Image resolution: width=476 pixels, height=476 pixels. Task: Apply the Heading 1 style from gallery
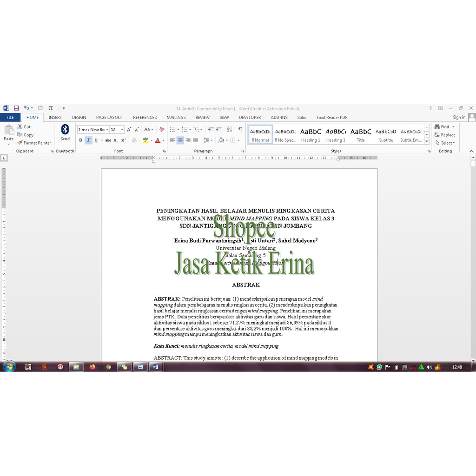click(311, 135)
